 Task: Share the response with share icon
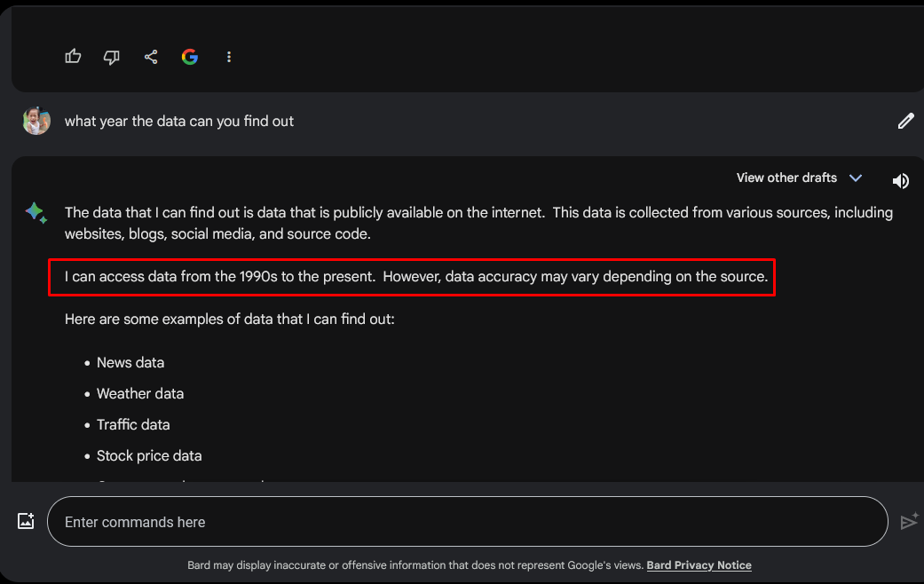coord(151,57)
